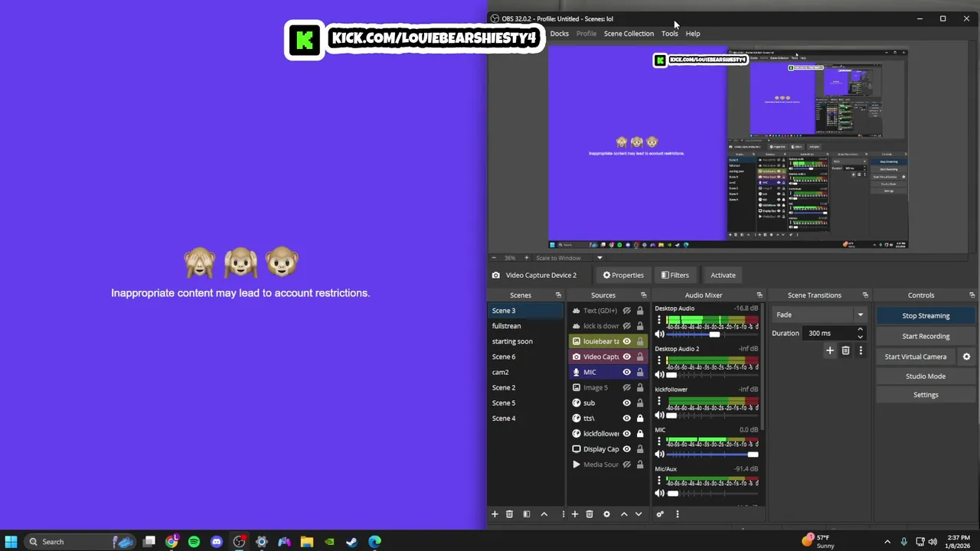This screenshot has height=551, width=980.
Task: Show the Text (GDI+) source
Action: coord(626,311)
